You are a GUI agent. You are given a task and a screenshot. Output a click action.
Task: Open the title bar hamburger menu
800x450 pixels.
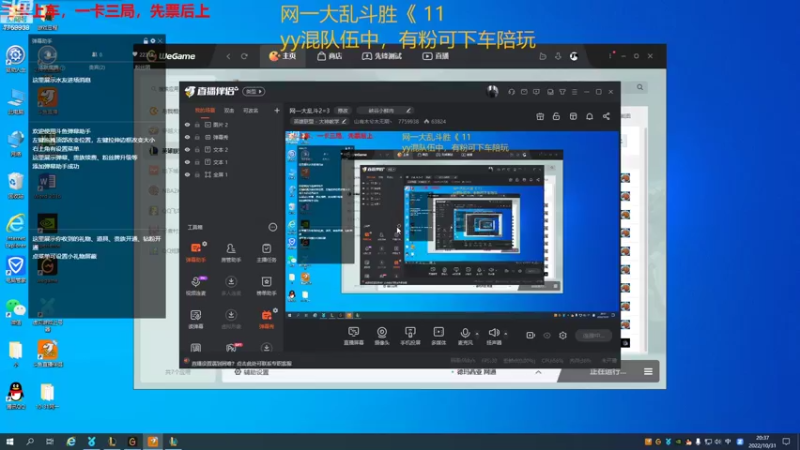click(574, 92)
